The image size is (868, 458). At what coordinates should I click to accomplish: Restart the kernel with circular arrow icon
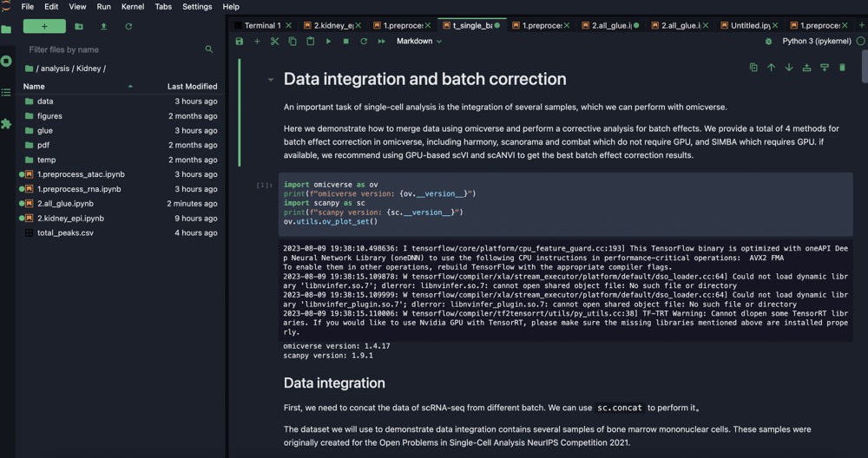(x=364, y=42)
